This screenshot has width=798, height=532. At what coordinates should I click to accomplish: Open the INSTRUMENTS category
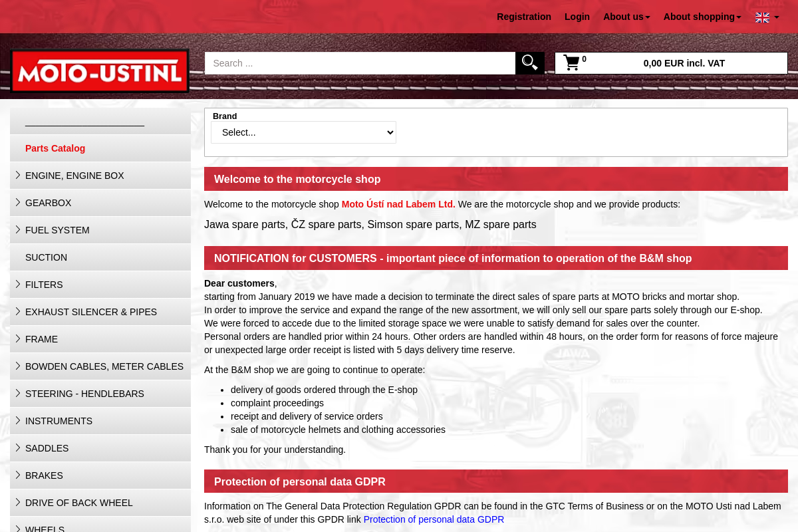(x=100, y=421)
